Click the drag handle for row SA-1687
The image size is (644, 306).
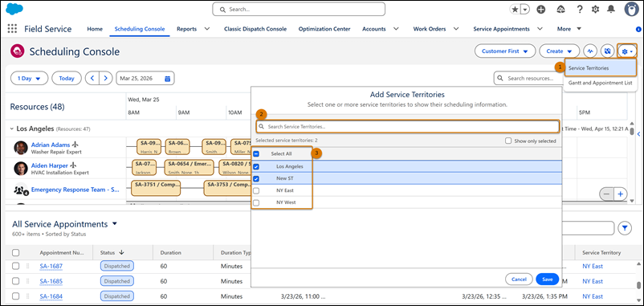click(x=28, y=266)
